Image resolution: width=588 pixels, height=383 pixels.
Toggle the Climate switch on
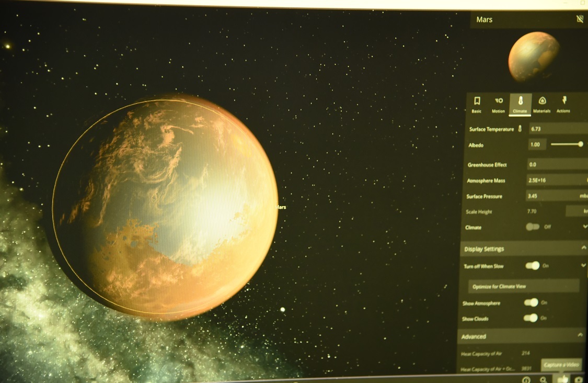point(532,227)
